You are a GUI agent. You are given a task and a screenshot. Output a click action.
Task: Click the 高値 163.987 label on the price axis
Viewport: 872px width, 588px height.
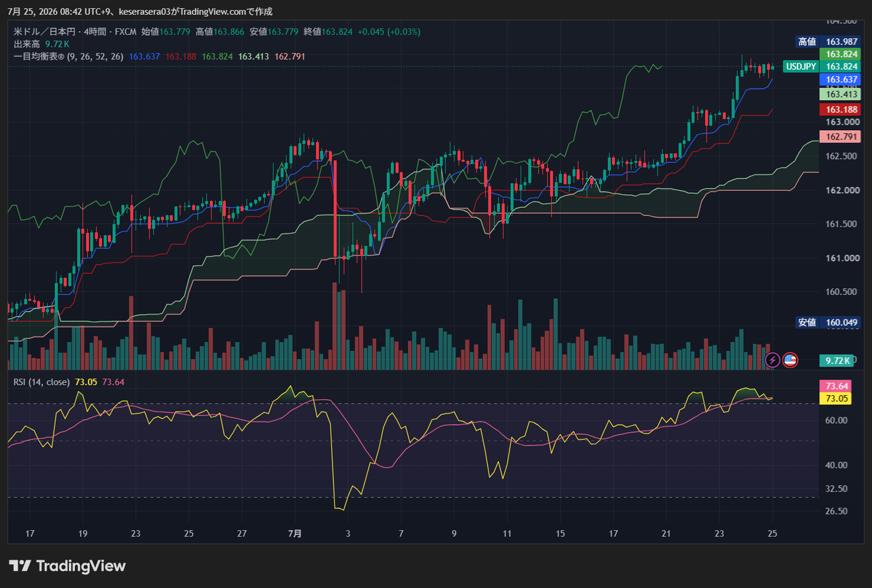[x=828, y=42]
